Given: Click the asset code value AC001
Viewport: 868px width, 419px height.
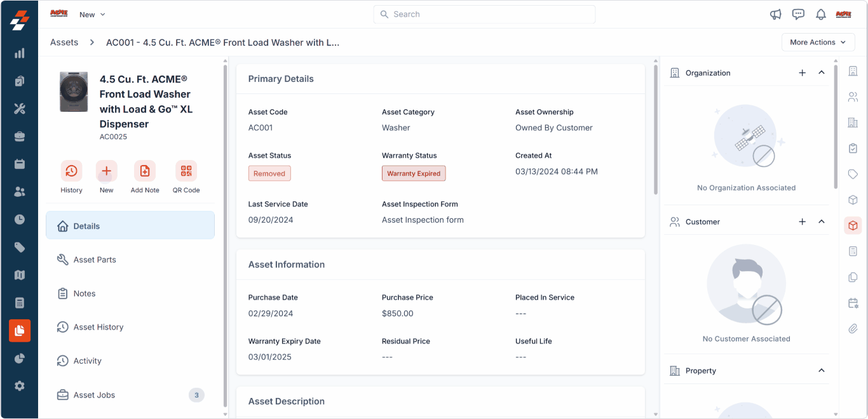Looking at the screenshot, I should click(261, 128).
